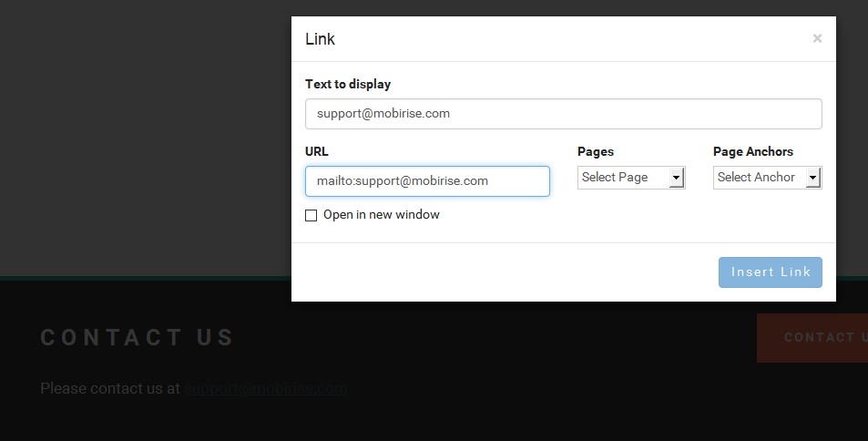Image resolution: width=868 pixels, height=441 pixels.
Task: Click the 'Page Anchors' label
Action: point(752,151)
